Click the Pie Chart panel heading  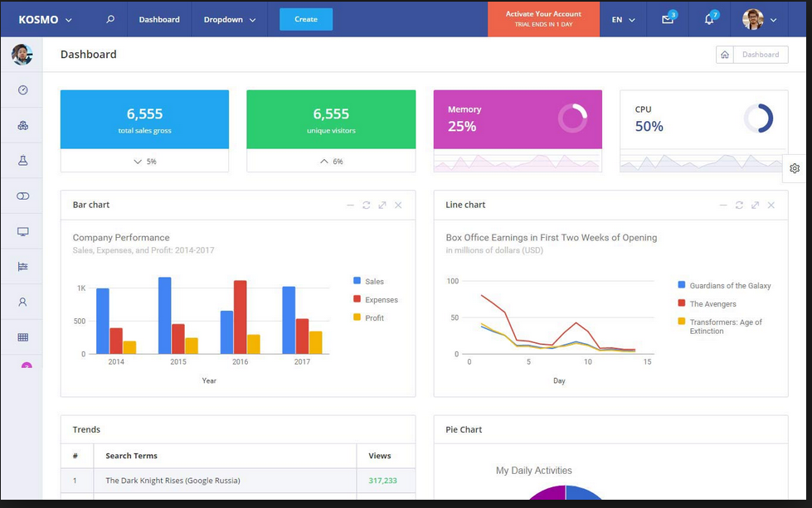coord(464,429)
